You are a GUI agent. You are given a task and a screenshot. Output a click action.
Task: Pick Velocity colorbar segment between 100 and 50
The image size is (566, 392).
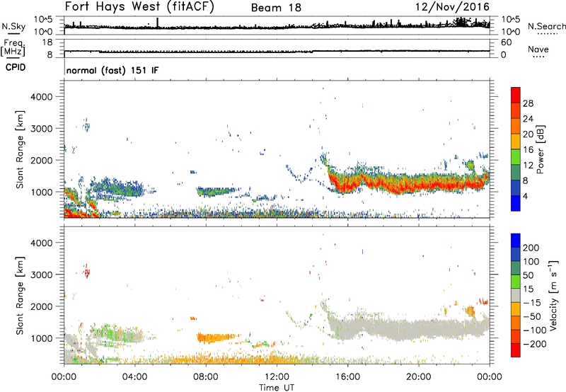[x=516, y=268]
